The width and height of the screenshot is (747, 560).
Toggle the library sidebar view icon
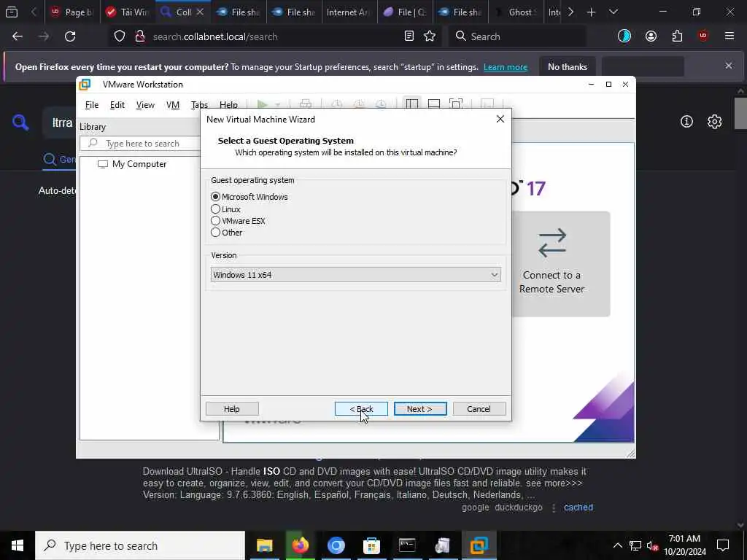[x=412, y=104]
